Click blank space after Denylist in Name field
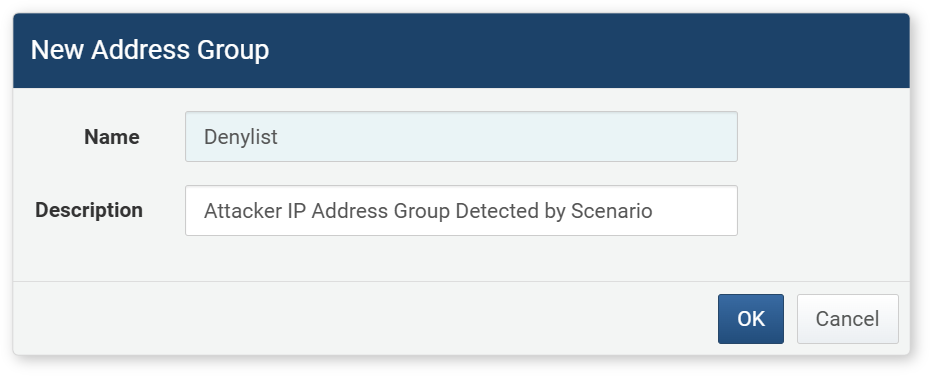The height and width of the screenshot is (376, 931). (x=505, y=137)
